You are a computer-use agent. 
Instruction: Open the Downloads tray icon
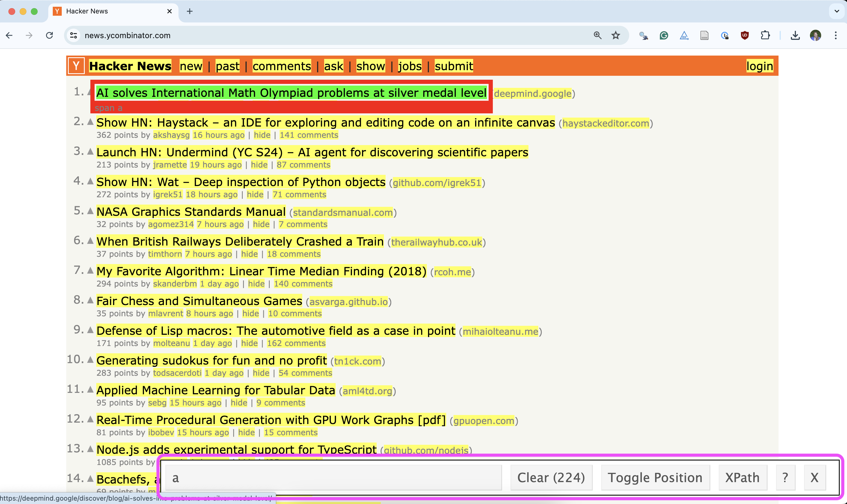[795, 35]
